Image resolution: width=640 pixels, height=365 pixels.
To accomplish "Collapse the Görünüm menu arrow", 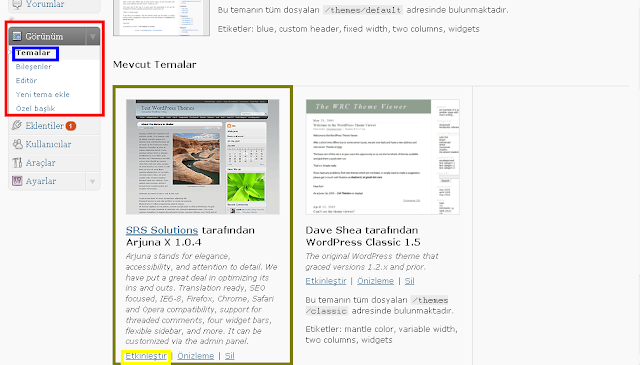I will click(x=93, y=36).
